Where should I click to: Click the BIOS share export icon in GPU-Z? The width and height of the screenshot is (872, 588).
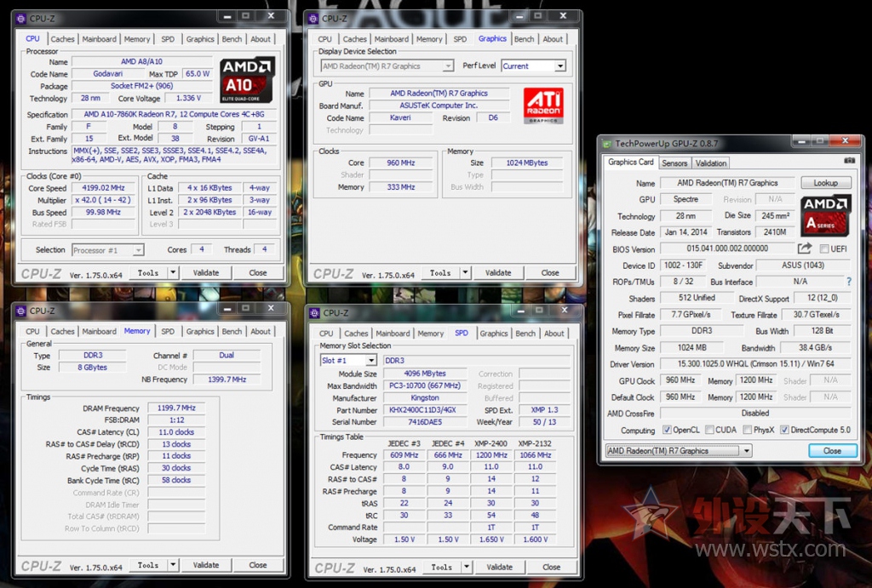pyautogui.click(x=804, y=248)
